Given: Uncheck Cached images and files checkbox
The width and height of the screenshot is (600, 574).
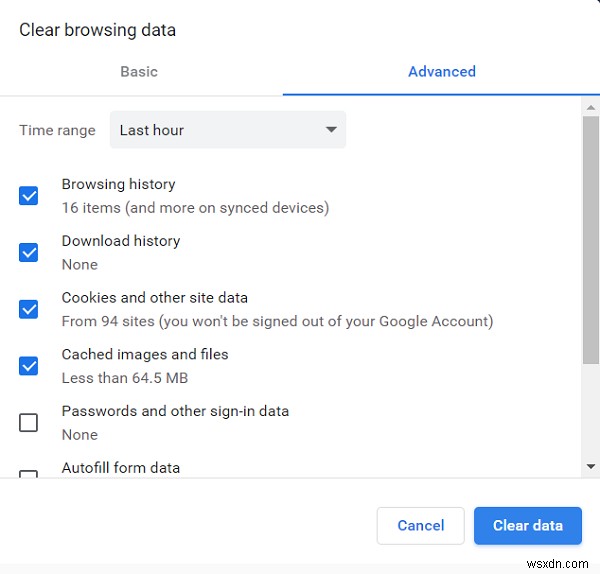Looking at the screenshot, I should [28, 366].
